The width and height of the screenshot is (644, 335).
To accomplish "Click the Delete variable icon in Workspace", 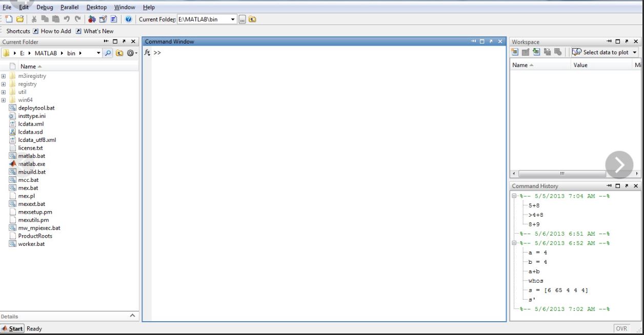I will [x=558, y=52].
